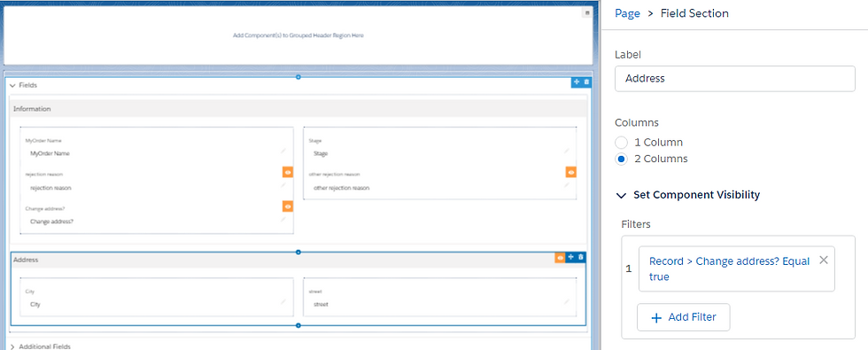Screen dimensions: 868x350
Task: Click Field Section breadcrumb text
Action: click(x=694, y=13)
